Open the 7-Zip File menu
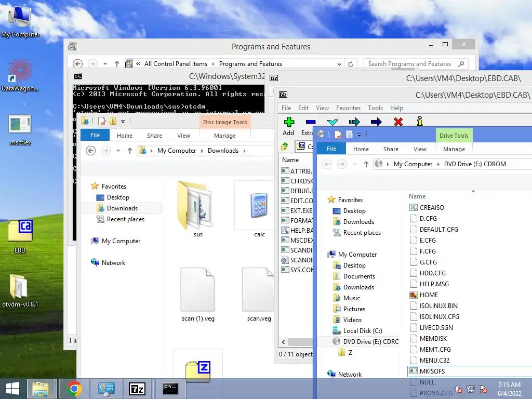The height and width of the screenshot is (399, 532). click(x=286, y=108)
